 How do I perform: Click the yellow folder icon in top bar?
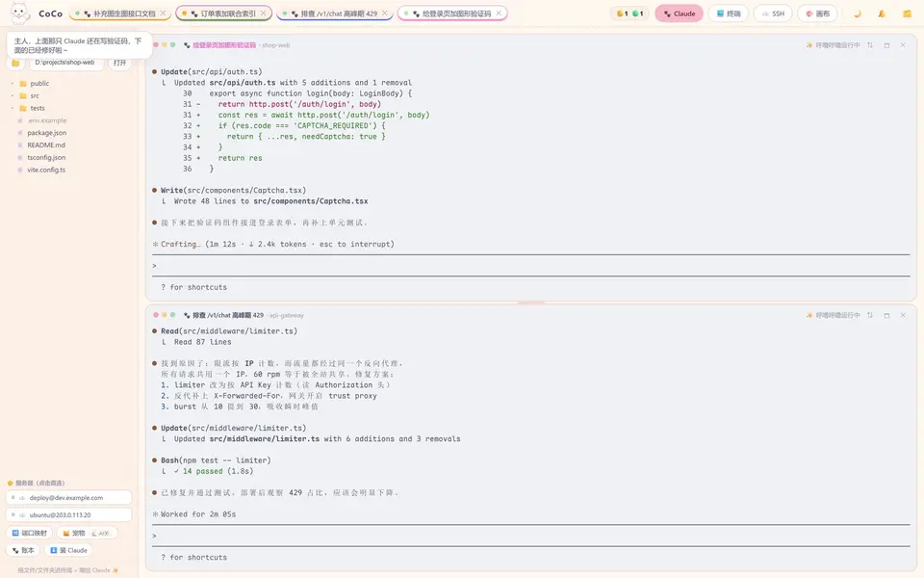click(x=907, y=13)
